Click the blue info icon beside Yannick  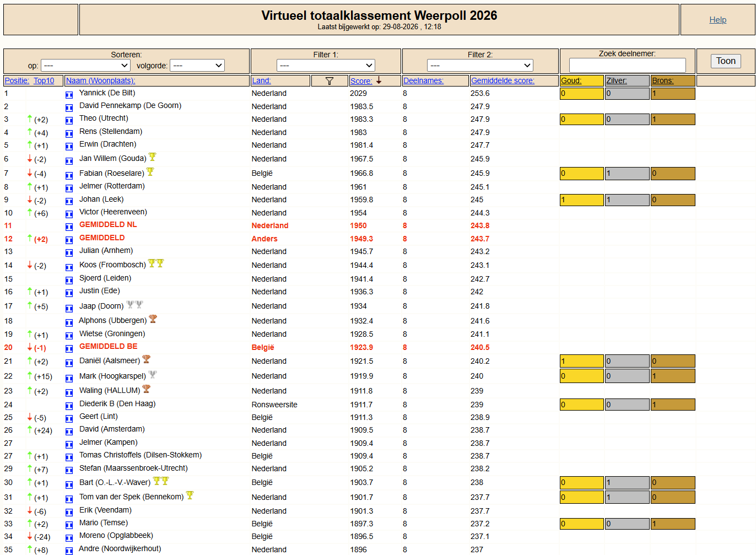coord(69,95)
